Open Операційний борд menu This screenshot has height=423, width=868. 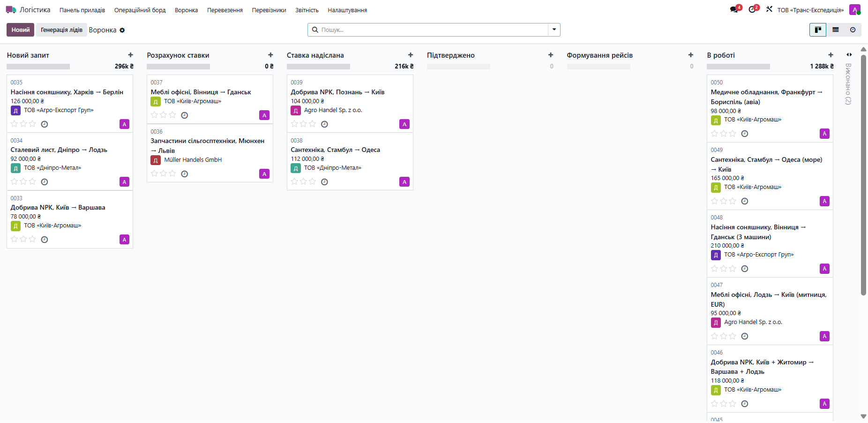click(x=140, y=10)
